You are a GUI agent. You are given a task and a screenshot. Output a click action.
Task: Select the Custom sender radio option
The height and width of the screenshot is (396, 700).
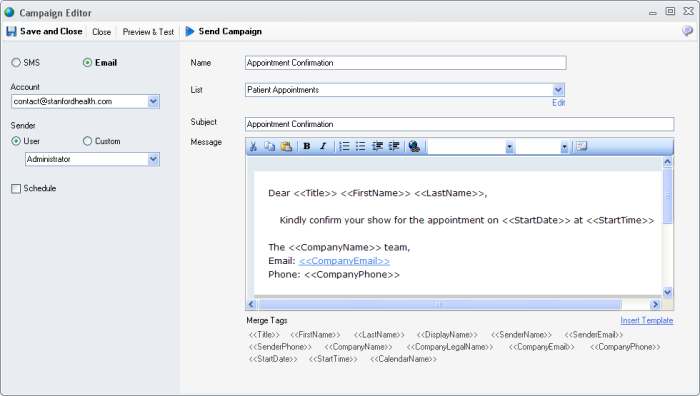pyautogui.click(x=88, y=141)
